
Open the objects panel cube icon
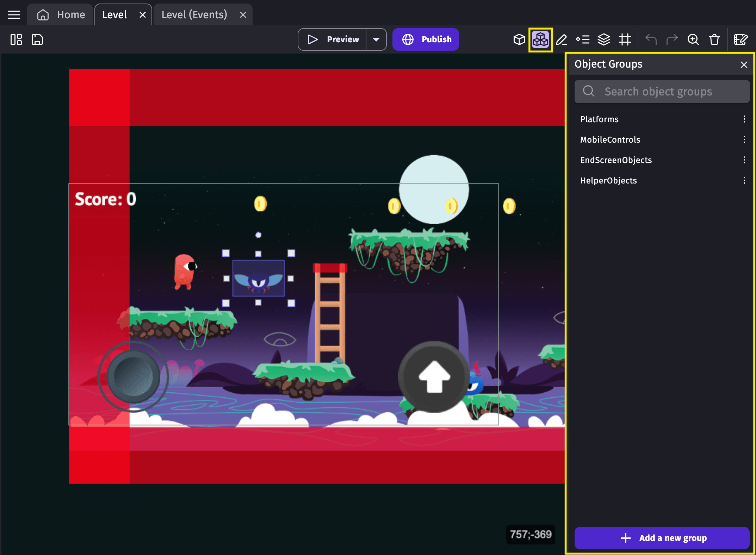click(x=519, y=39)
